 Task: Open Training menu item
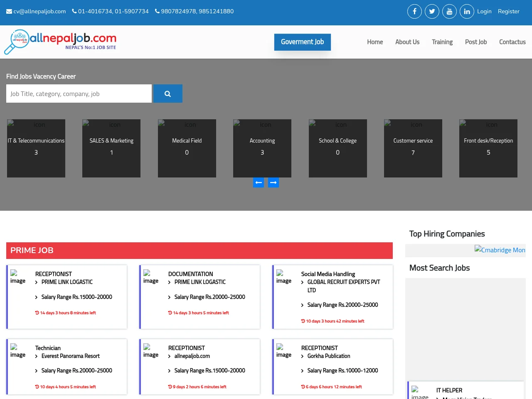tap(442, 42)
